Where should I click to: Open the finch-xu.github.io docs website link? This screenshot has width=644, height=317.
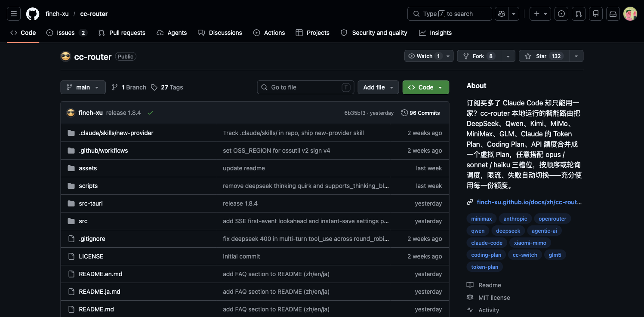529,202
